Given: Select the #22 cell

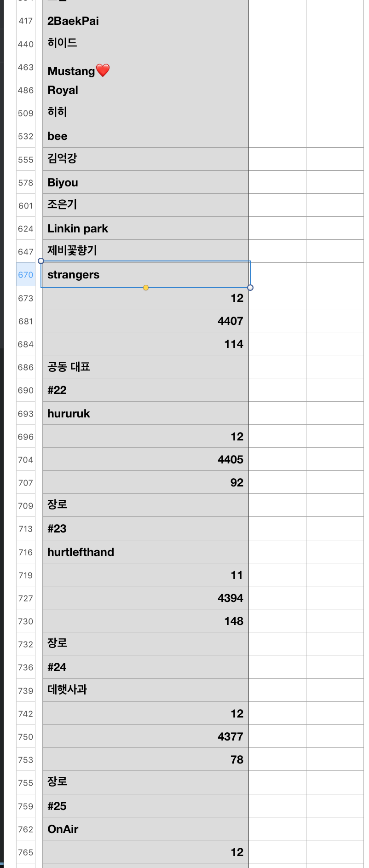Looking at the screenshot, I should [x=145, y=390].
